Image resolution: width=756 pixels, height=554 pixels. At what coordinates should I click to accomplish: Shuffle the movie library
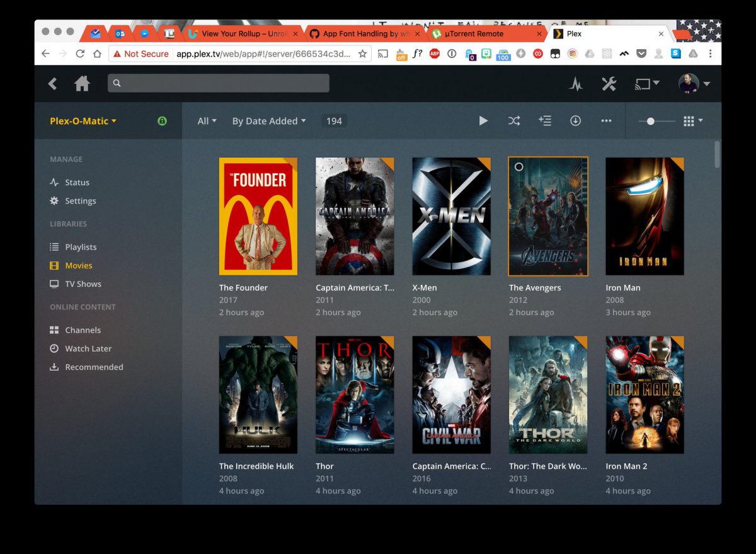click(x=514, y=120)
